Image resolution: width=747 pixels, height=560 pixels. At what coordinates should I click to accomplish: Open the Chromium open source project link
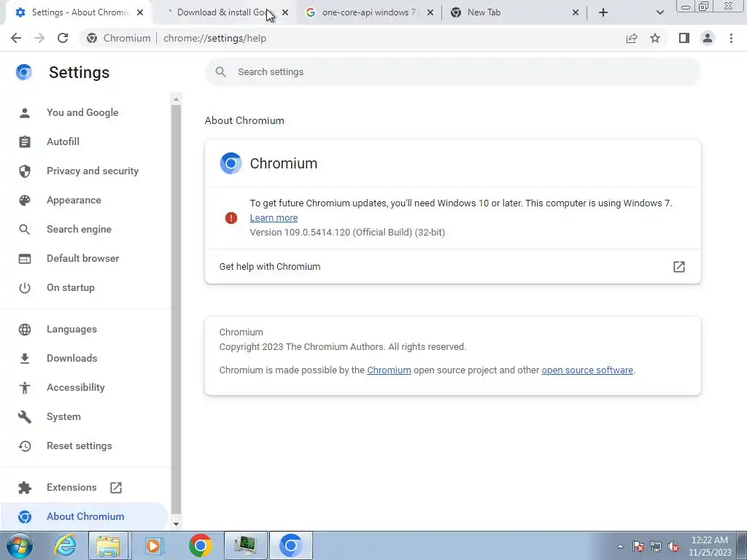(x=389, y=370)
